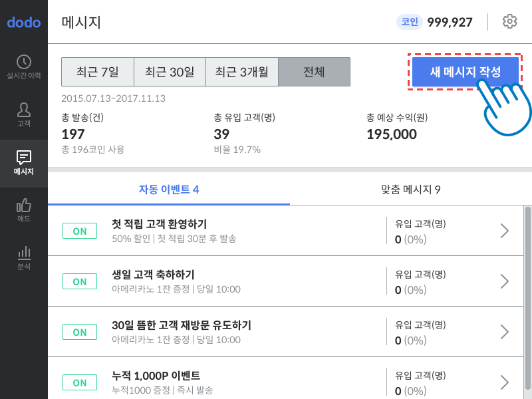532x399 pixels.
Task: Select the 자동 이벤트 4 tab
Action: click(x=169, y=190)
